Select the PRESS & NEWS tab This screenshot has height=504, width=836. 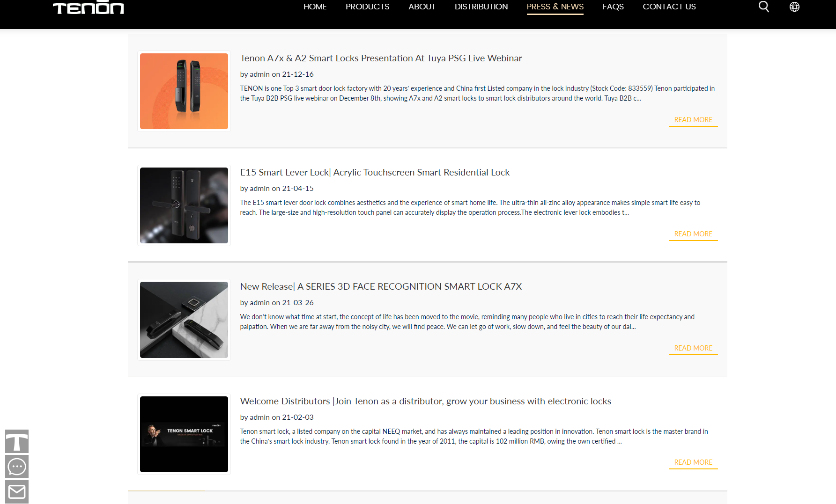click(x=555, y=7)
